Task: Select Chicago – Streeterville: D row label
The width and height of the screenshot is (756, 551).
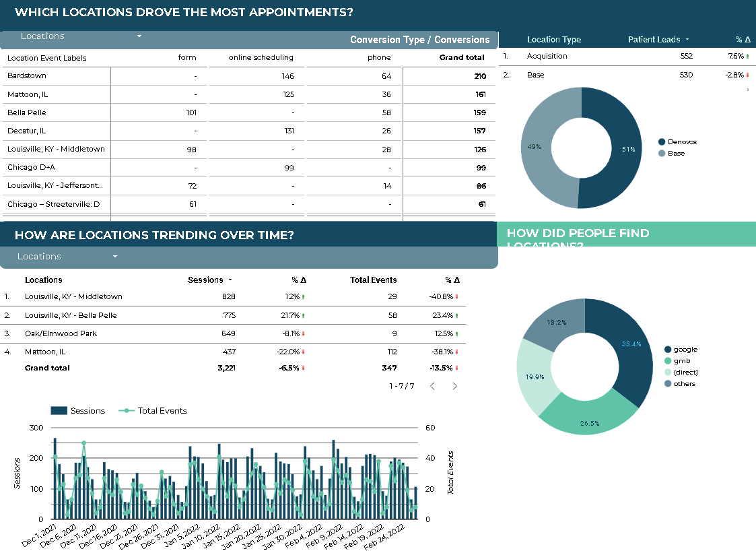Action: 53,204
